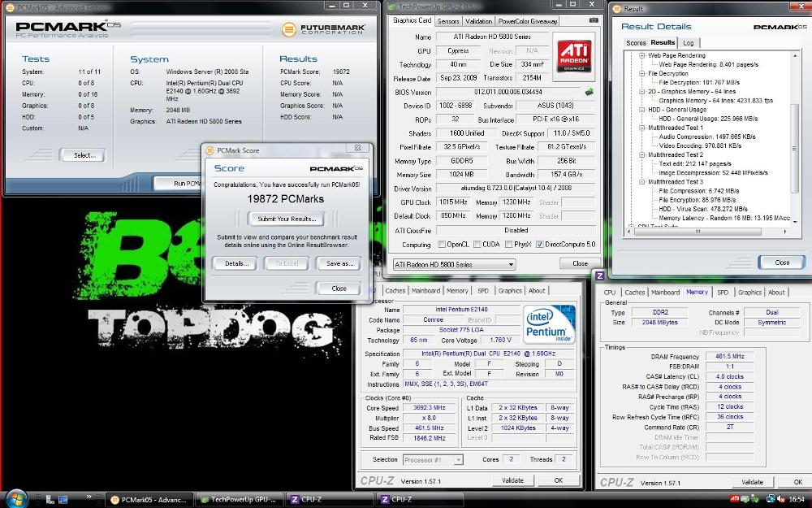
Task: Click the BIOS save chip icon in GPU-Z
Action: pyautogui.click(x=589, y=92)
